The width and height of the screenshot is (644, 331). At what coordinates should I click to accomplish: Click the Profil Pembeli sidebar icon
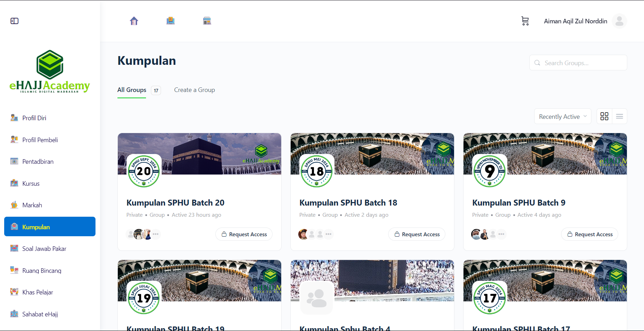14,140
